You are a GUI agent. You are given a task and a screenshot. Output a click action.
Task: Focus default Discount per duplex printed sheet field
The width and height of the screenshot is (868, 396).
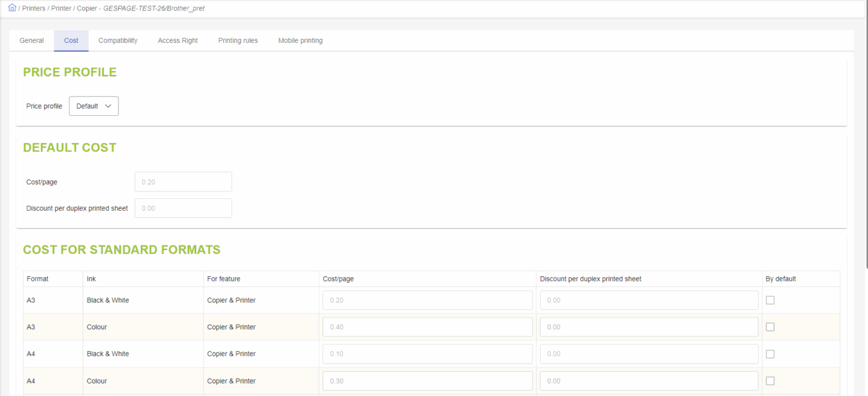coord(183,208)
